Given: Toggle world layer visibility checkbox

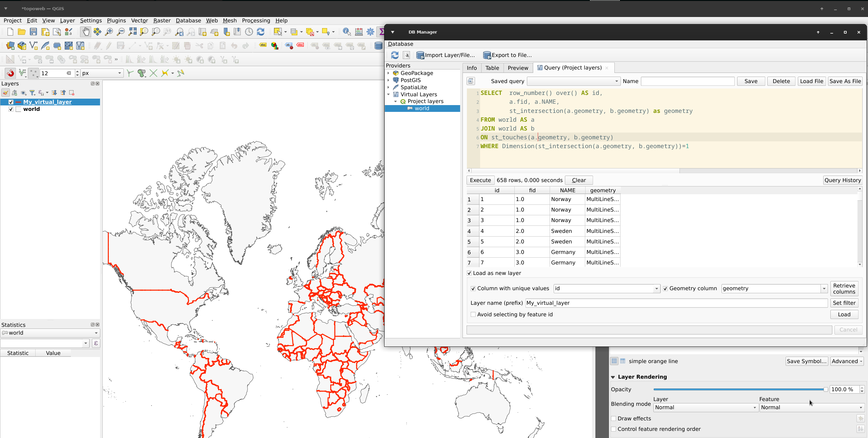Looking at the screenshot, I should [x=11, y=109].
